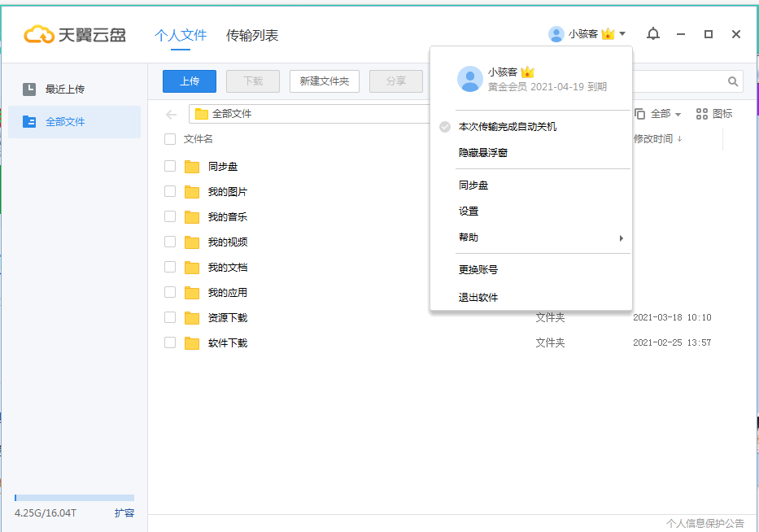759x532 pixels.
Task: Open the notification bell
Action: 653,34
